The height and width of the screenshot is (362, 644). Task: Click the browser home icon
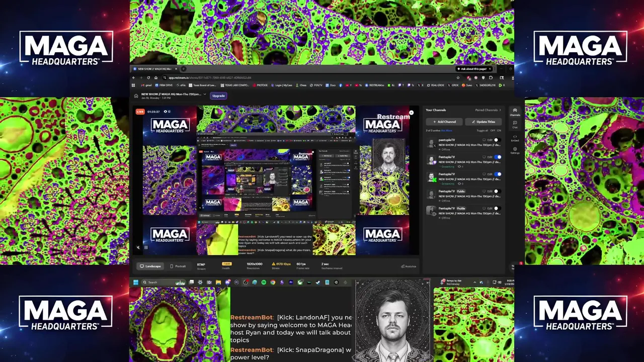point(156,77)
